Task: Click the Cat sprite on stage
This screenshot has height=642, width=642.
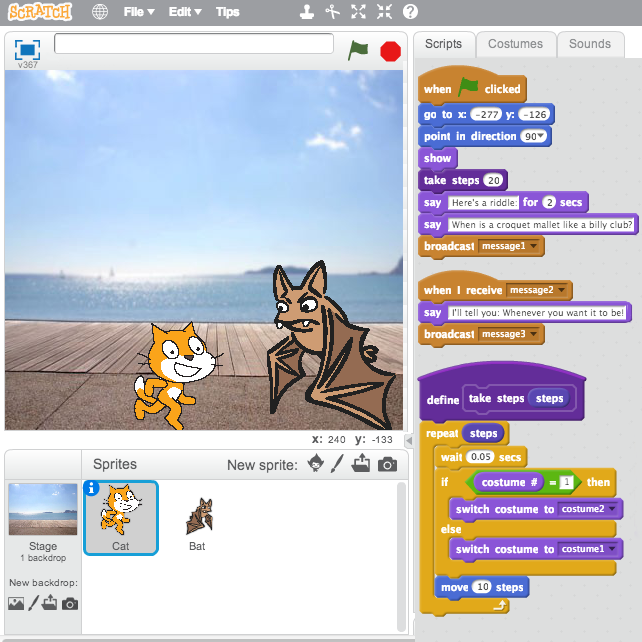Action: (175, 375)
